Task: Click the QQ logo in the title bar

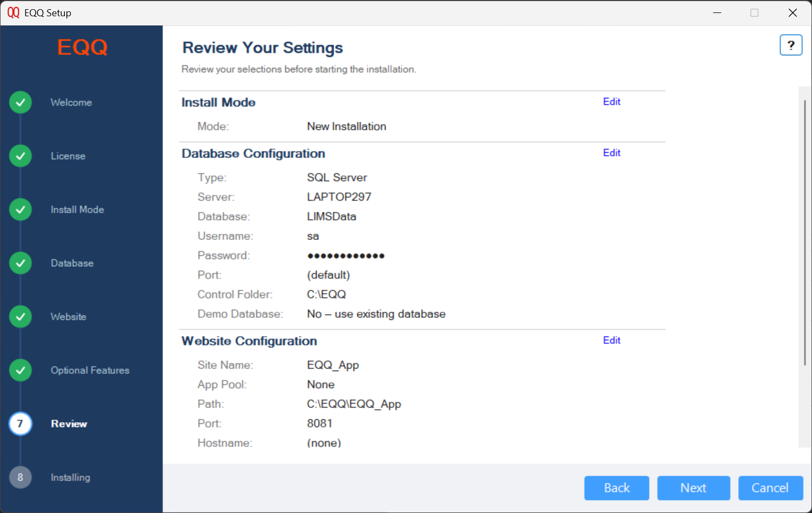Action: point(14,12)
